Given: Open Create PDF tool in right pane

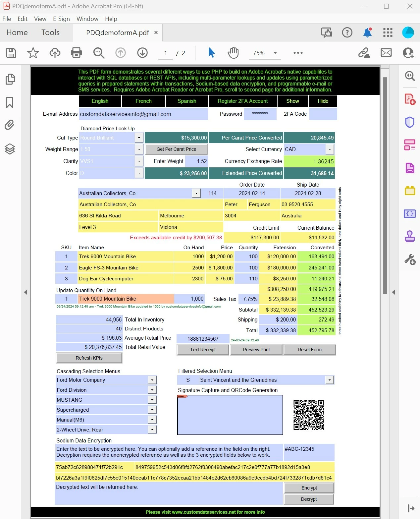Looking at the screenshot, I should pyautogui.click(x=410, y=99).
